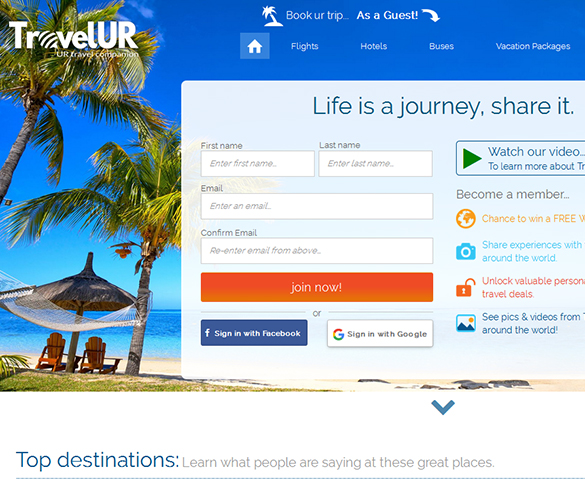Click the blue picture gallery icon

pos(465,323)
